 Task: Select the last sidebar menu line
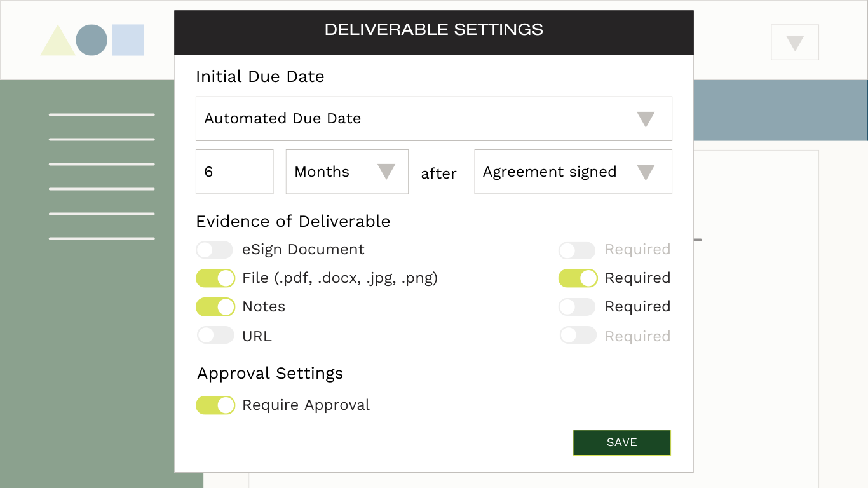[102, 239]
